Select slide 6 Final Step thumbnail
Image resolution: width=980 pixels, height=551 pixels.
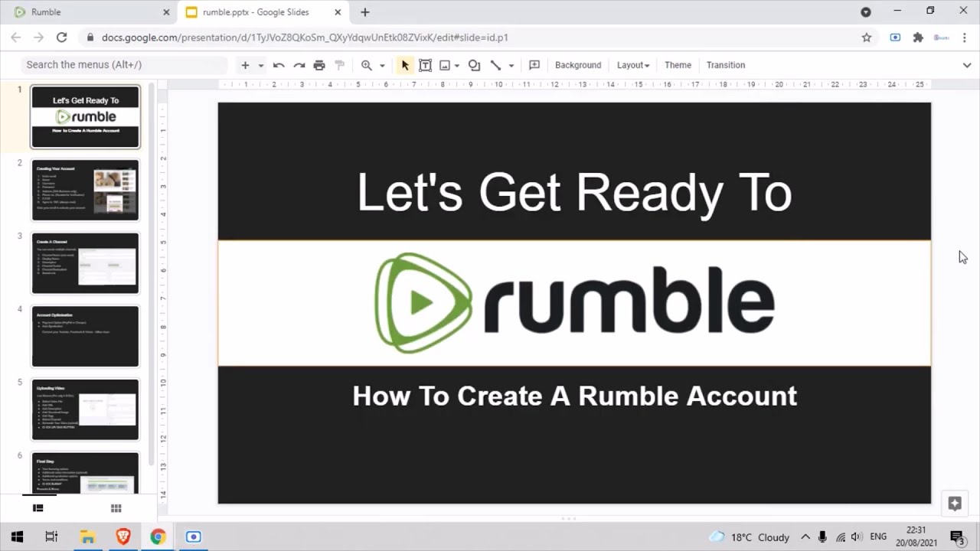[x=85, y=473]
